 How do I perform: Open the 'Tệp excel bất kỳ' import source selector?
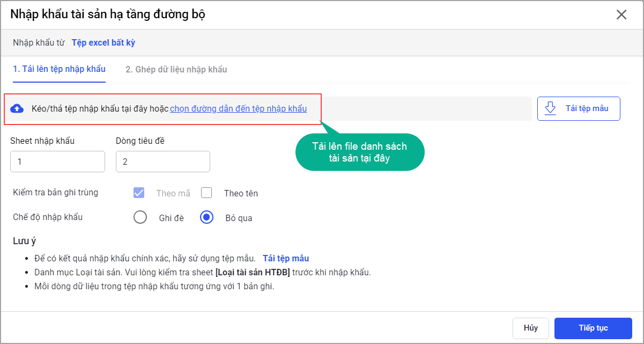[x=103, y=42]
